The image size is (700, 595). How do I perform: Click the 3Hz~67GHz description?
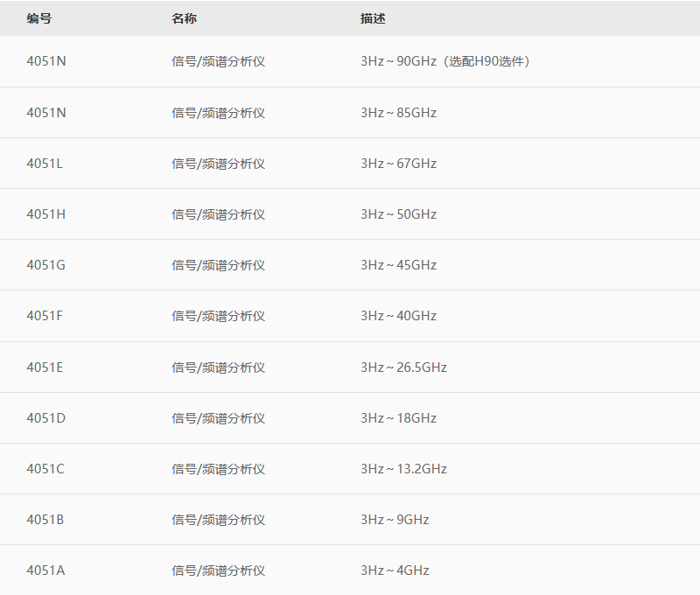pos(398,164)
